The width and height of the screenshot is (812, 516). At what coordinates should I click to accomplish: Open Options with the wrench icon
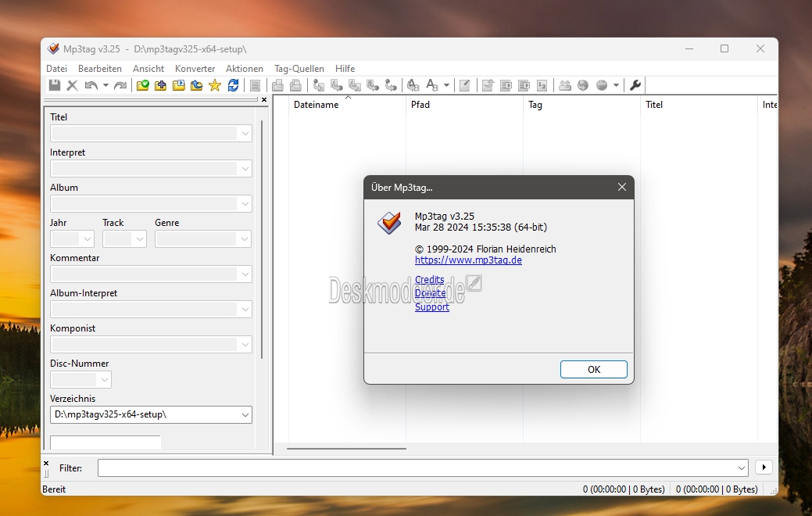tap(635, 85)
